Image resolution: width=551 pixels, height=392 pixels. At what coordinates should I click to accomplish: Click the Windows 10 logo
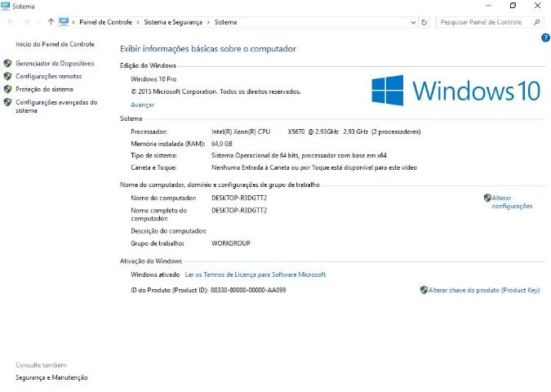(455, 91)
